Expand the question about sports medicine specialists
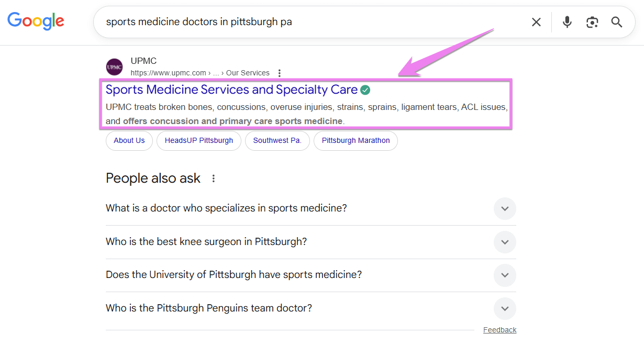Screen dimensions: 644x345 click(504, 208)
